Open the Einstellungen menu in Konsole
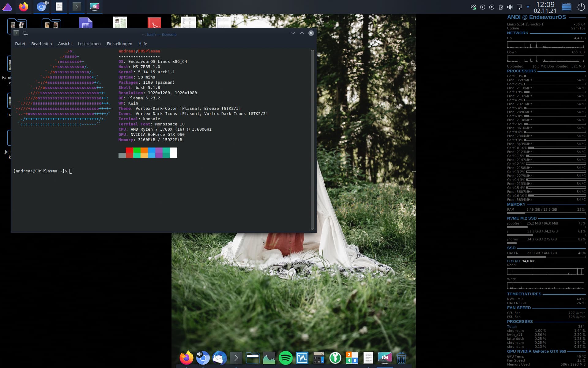This screenshot has height=368, width=588. 119,44
